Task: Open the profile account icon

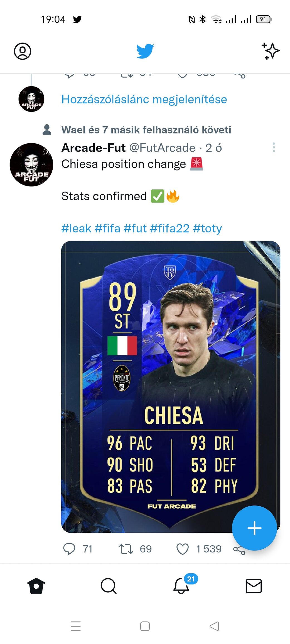Action: tap(23, 51)
